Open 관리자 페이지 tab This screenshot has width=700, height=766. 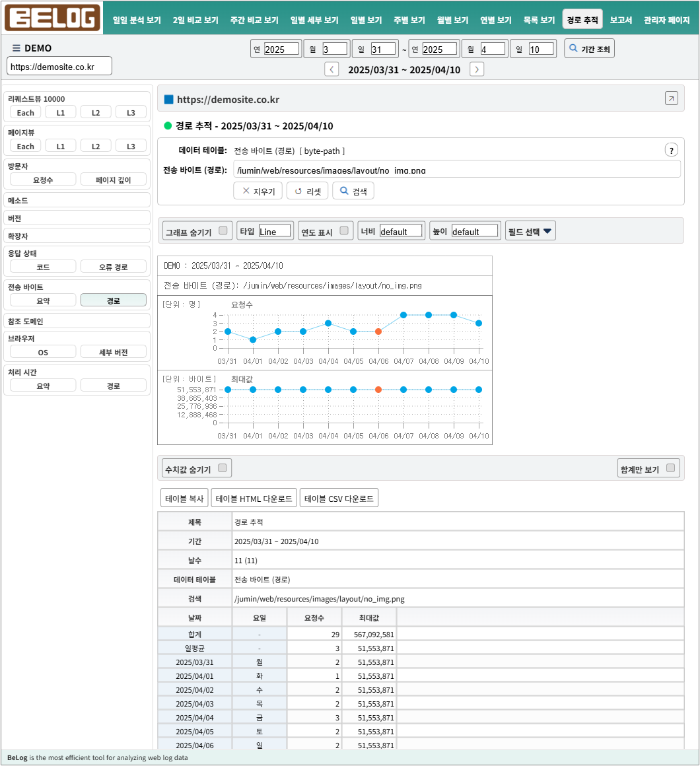point(667,20)
